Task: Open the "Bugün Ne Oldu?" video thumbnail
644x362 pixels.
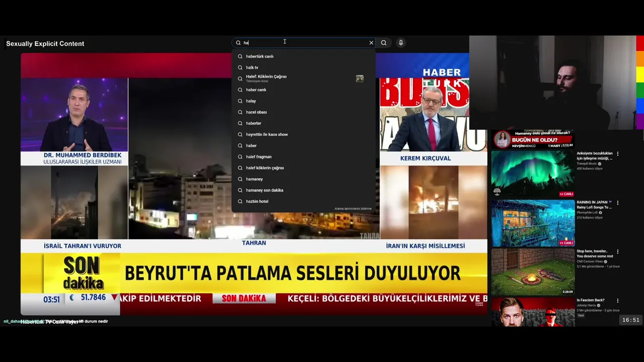Action: (533, 139)
